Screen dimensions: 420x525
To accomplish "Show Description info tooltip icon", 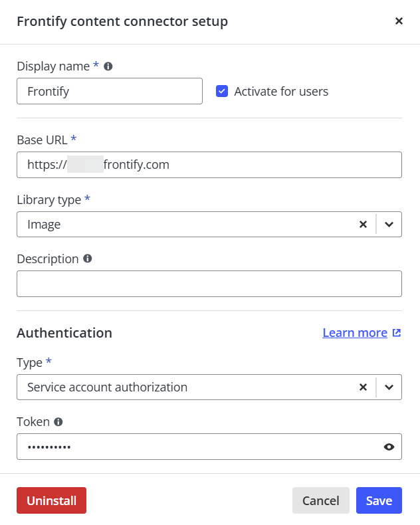I will (88, 259).
